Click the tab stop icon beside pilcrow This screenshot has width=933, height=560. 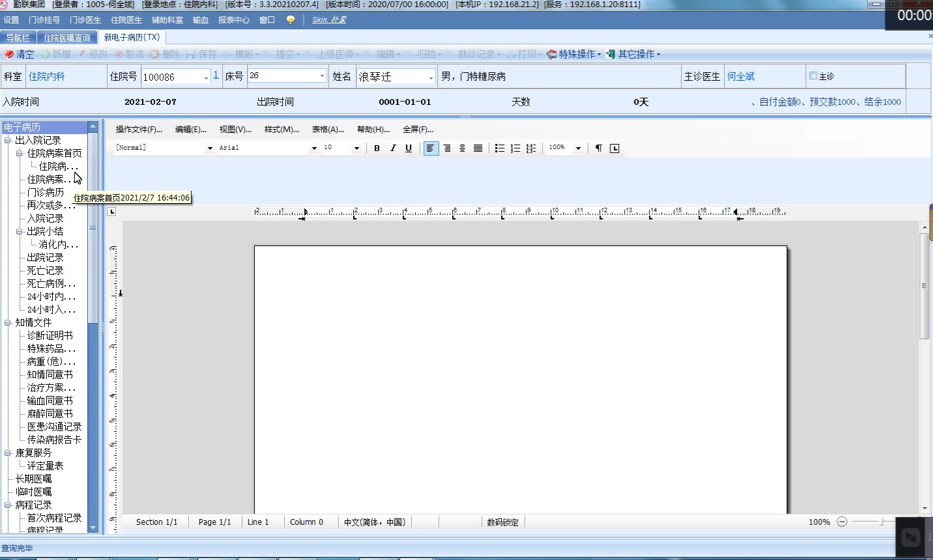[x=614, y=148]
